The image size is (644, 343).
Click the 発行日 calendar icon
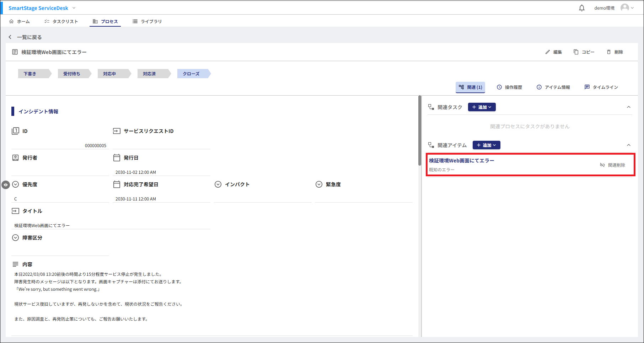point(117,157)
